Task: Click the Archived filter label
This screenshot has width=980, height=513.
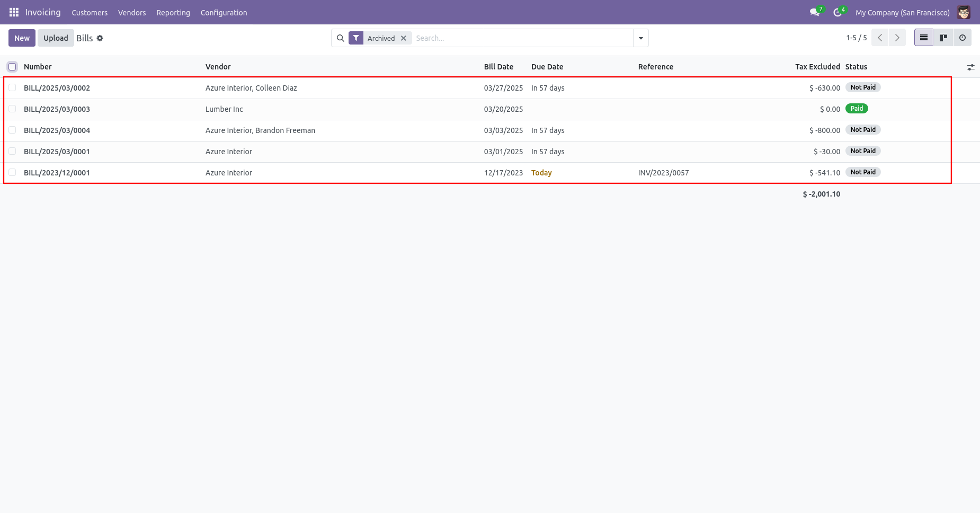Action: pyautogui.click(x=381, y=38)
